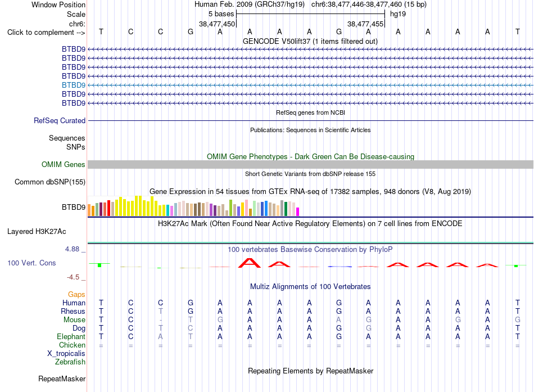Click the GENCODE V50lift37 track title

click(310, 42)
